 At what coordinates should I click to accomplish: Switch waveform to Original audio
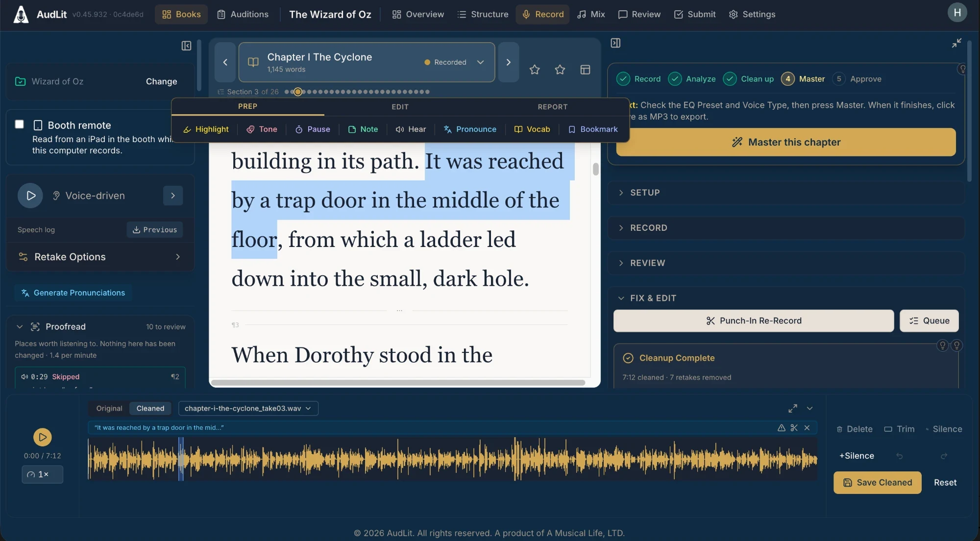tap(109, 408)
